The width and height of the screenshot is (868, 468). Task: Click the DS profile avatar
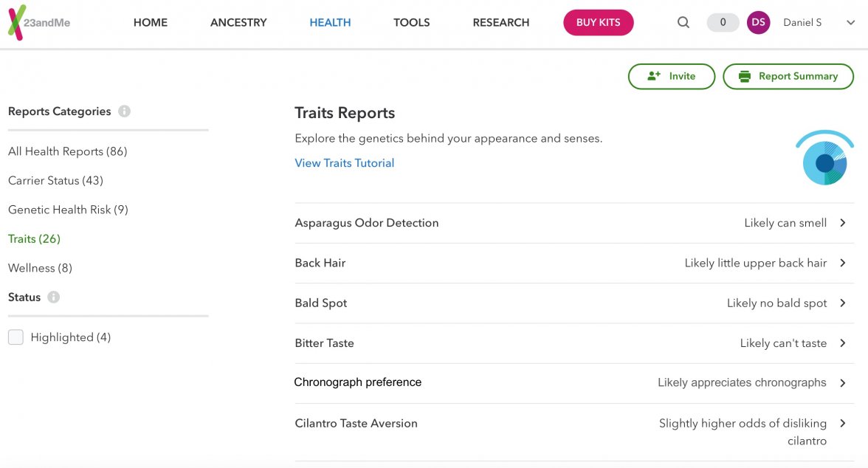758,22
